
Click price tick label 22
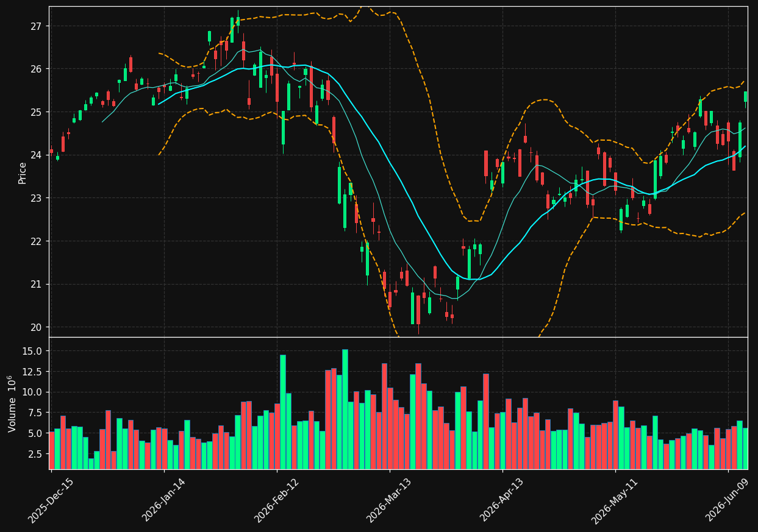point(35,241)
